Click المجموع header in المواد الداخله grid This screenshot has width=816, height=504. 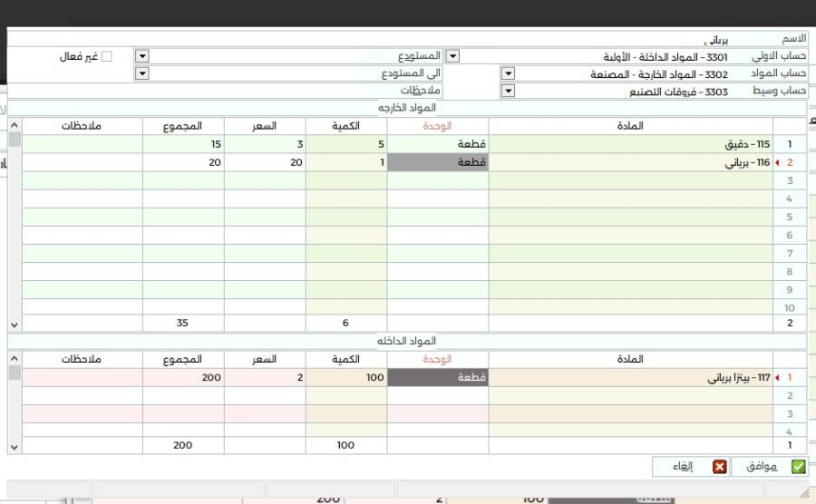(183, 359)
